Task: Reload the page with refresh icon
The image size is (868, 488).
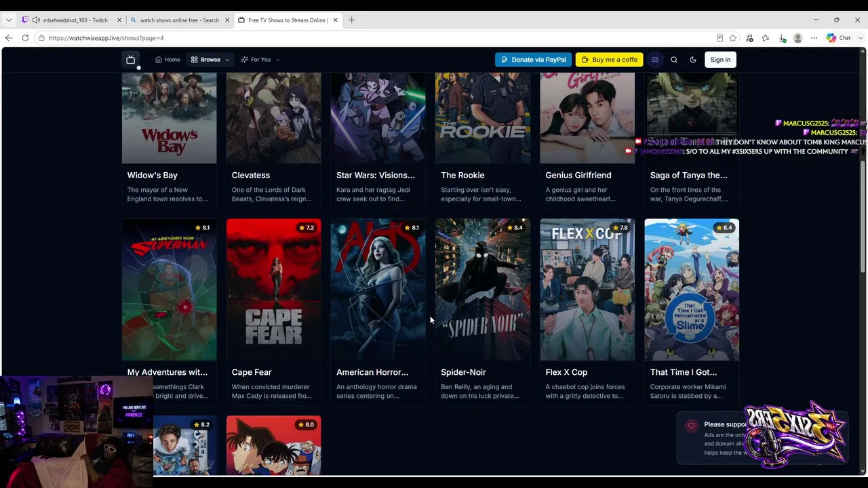Action: (25, 38)
